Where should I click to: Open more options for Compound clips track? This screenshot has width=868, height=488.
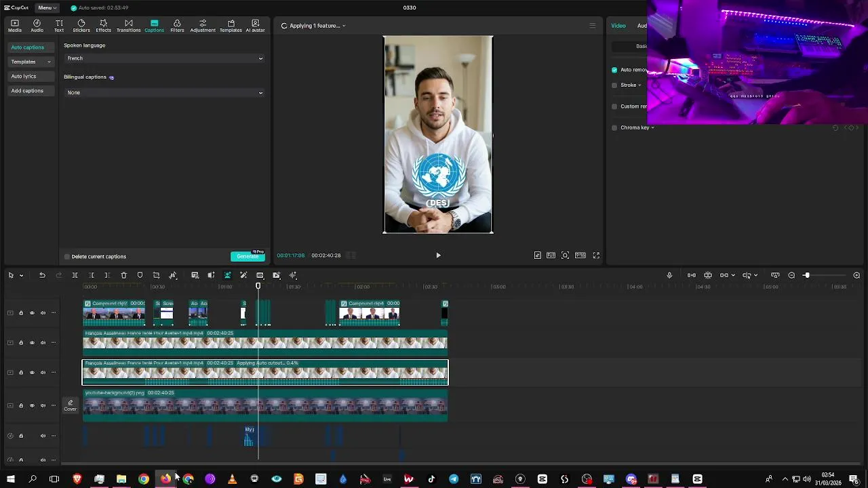54,313
